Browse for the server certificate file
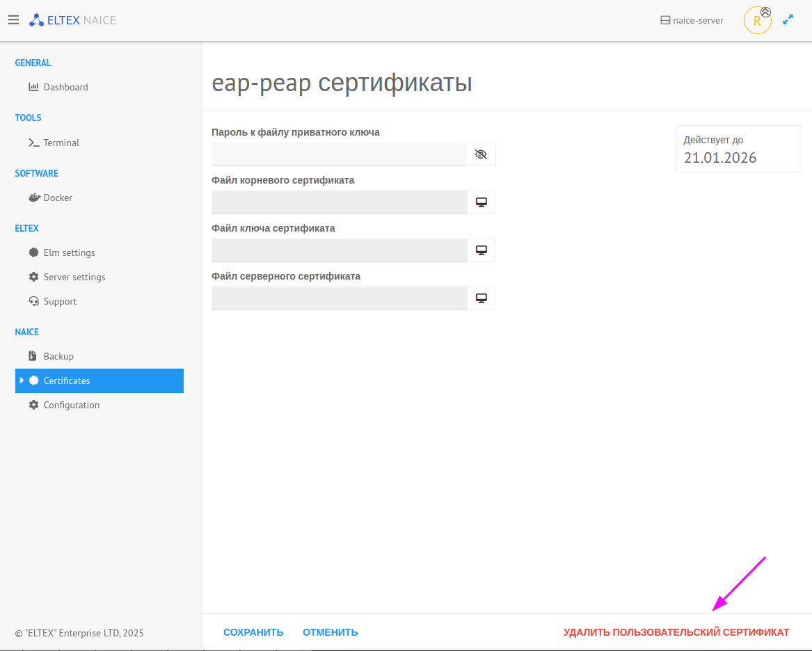Image resolution: width=812 pixels, height=651 pixels. point(481,298)
